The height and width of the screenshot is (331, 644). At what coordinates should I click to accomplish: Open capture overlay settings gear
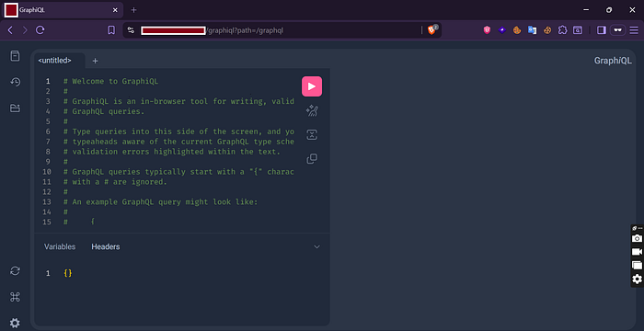pyautogui.click(x=637, y=280)
